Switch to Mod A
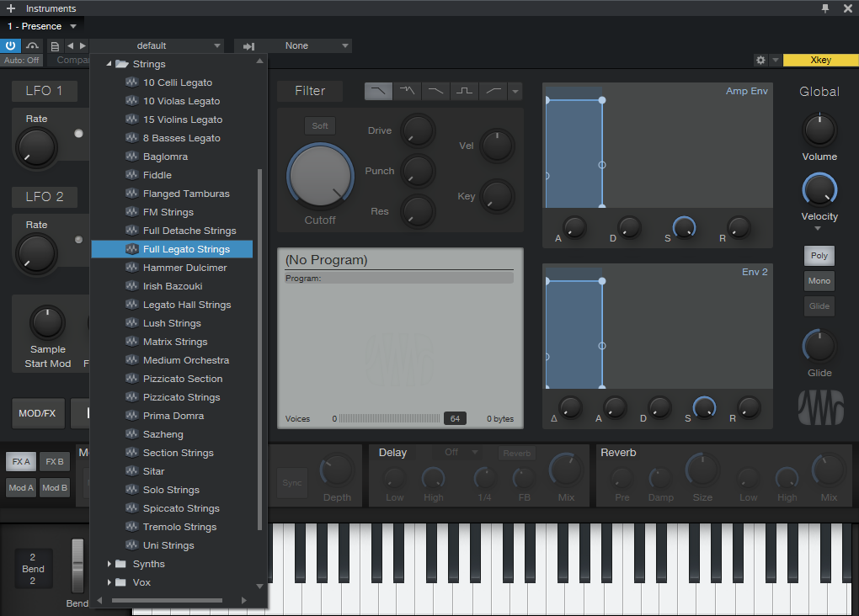Screen dimensions: 859x616 coord(21,488)
